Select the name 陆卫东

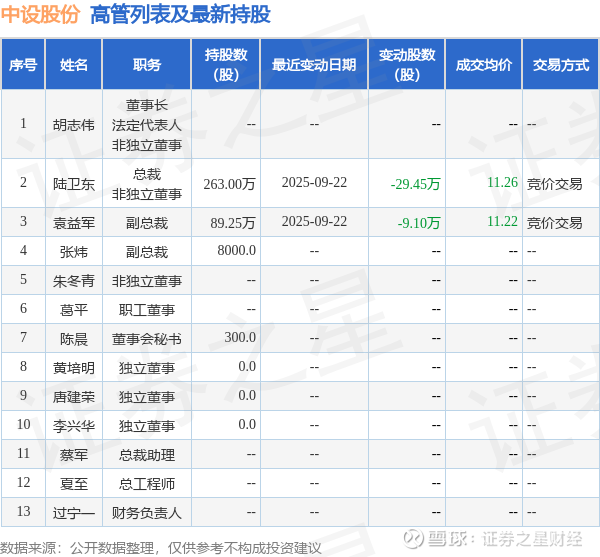[73, 184]
